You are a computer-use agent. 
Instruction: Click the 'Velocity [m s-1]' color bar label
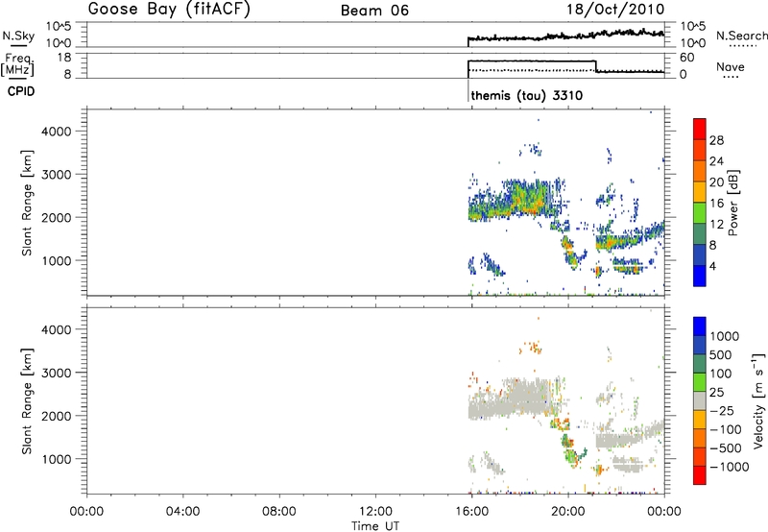(758, 400)
